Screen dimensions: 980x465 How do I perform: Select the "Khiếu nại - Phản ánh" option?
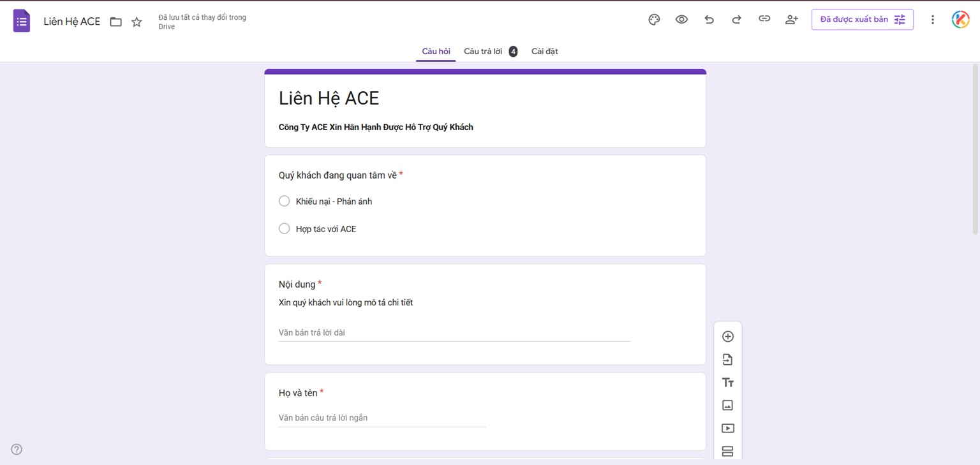click(x=285, y=202)
